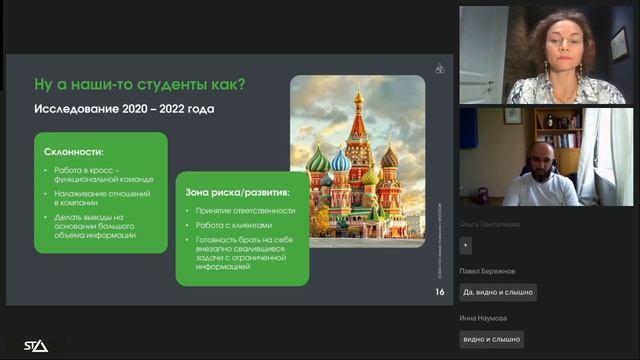Click the STA logo in the bottom corner
Viewport: 640px width, 360px height.
coord(36,346)
